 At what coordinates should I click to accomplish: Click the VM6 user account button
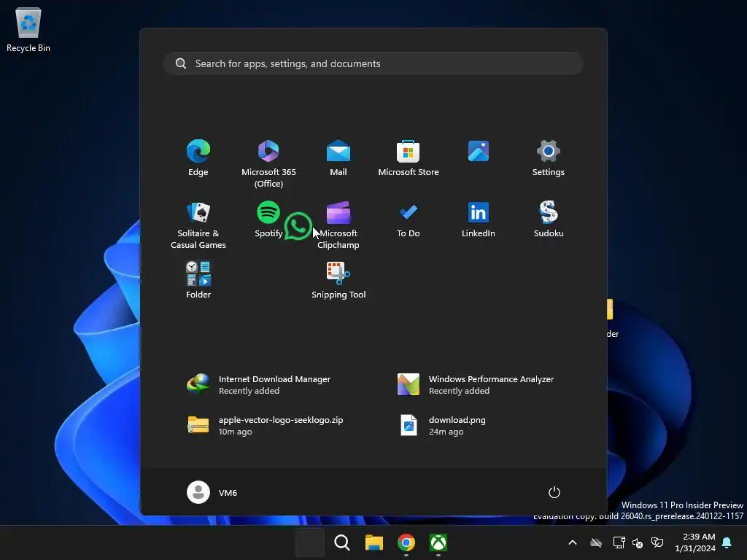click(x=212, y=492)
